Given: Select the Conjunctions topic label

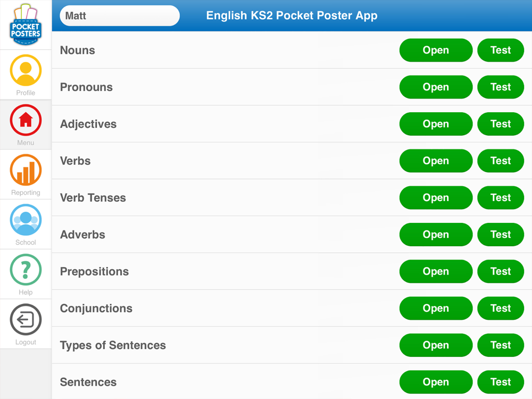Looking at the screenshot, I should click(96, 309).
